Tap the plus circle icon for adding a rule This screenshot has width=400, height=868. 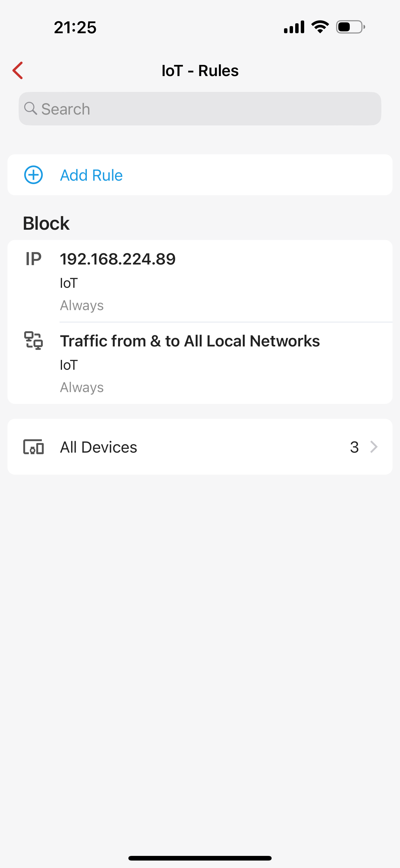pos(33,175)
